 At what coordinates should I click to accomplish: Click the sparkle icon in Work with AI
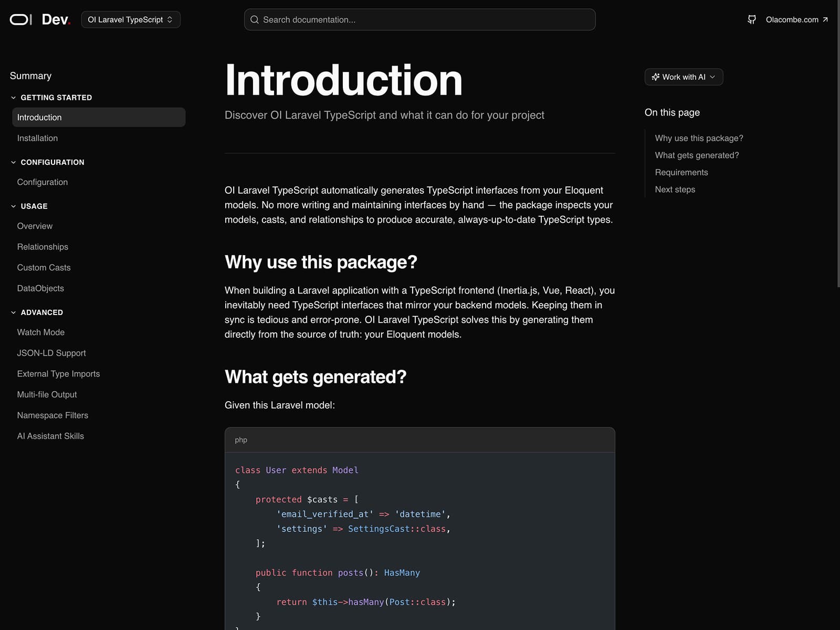coord(655,77)
